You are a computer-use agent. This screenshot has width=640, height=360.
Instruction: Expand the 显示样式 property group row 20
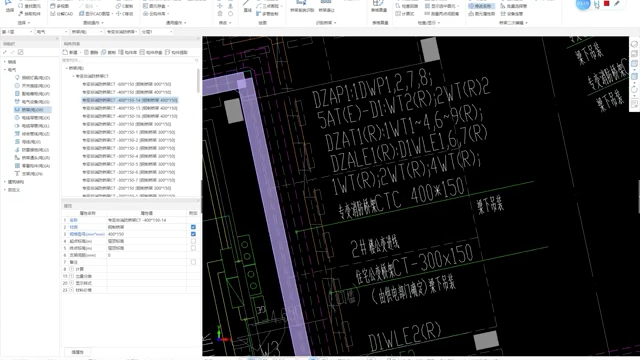tap(71, 283)
